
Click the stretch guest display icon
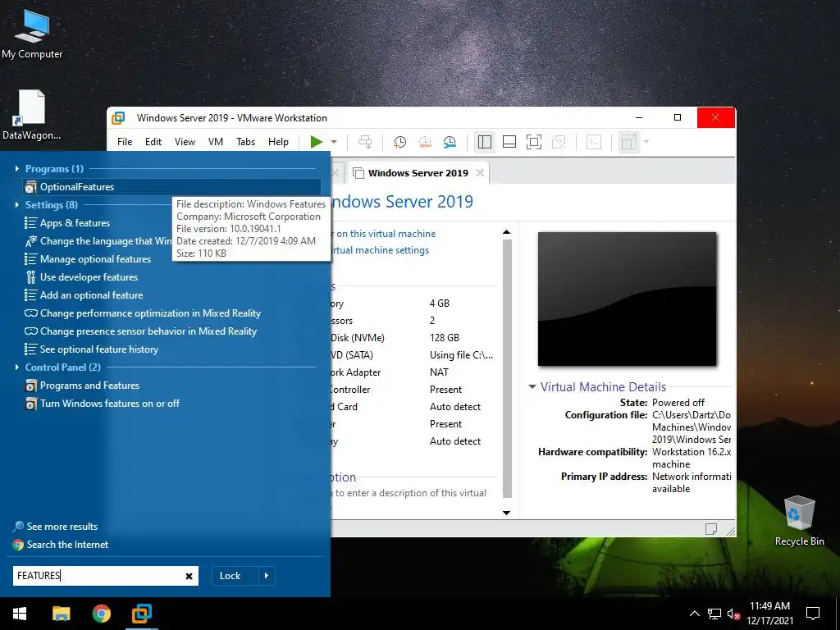(628, 142)
